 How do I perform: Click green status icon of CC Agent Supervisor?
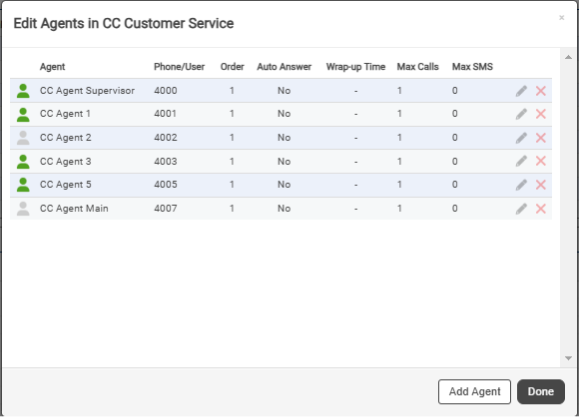click(x=23, y=91)
